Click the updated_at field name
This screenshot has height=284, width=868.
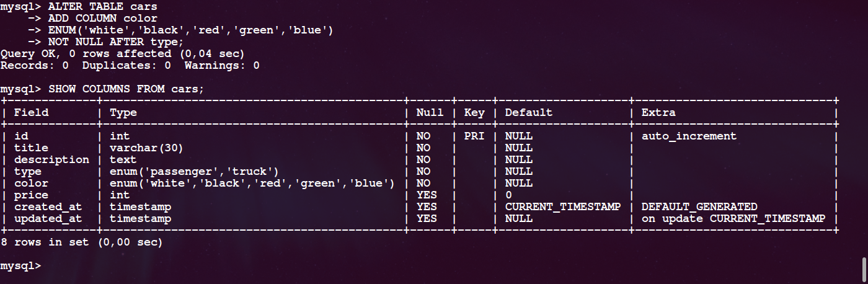coord(48,218)
